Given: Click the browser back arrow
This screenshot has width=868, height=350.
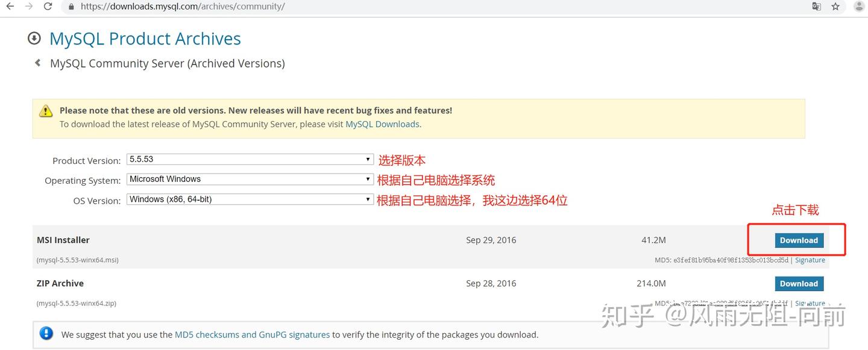Looking at the screenshot, I should click(x=9, y=7).
